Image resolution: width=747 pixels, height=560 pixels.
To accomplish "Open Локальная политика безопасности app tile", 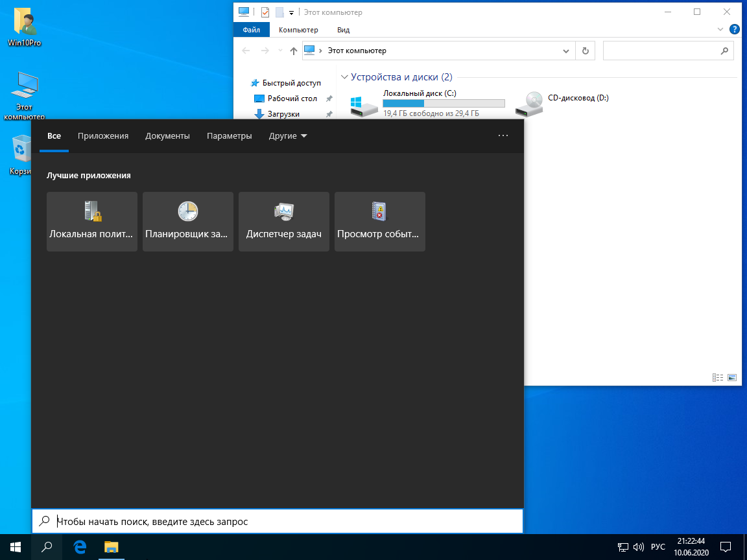I will click(92, 221).
